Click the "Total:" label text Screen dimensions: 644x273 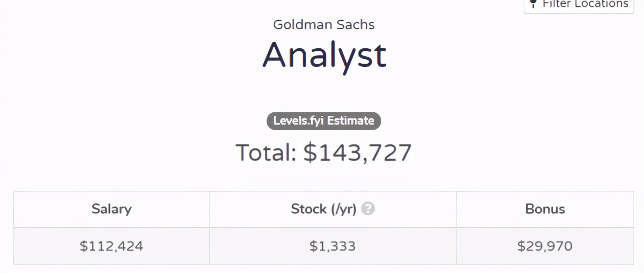click(266, 153)
